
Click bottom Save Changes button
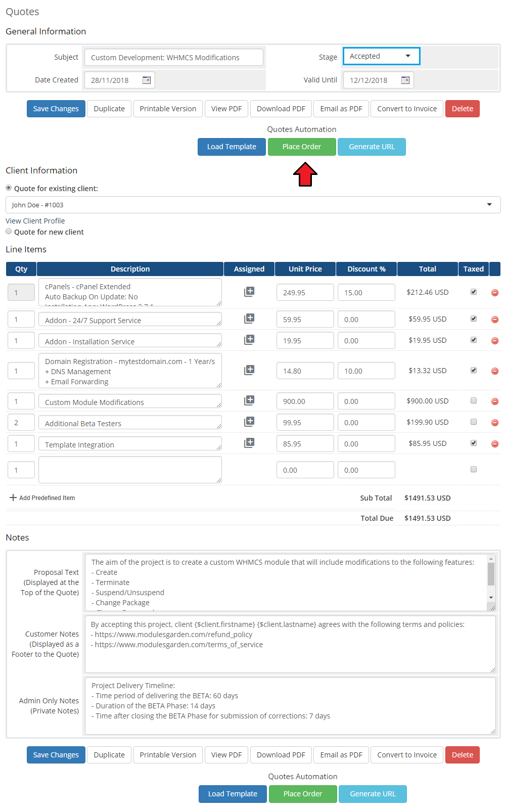coord(56,755)
